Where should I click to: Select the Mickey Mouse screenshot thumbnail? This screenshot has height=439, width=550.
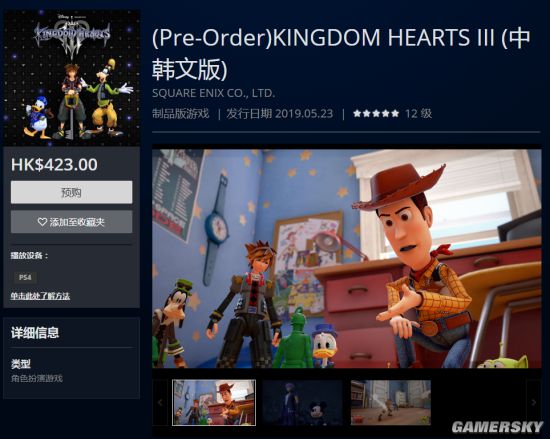[303, 403]
